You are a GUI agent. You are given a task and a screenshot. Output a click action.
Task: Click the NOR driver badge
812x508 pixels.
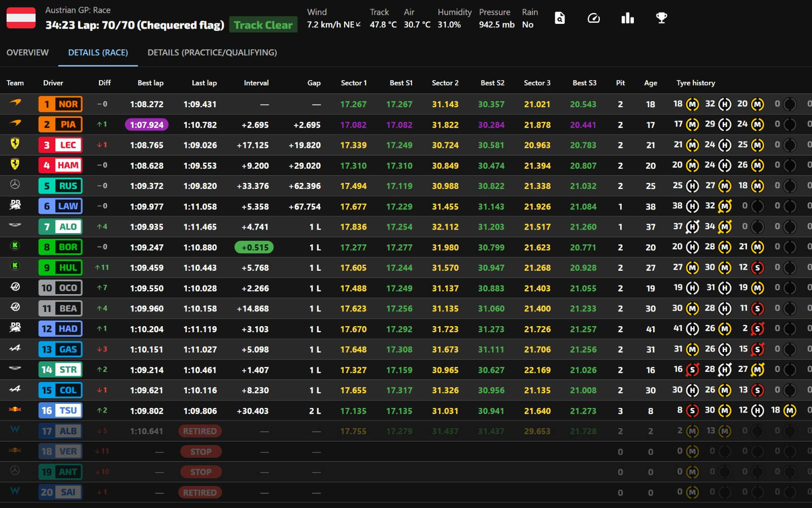click(60, 104)
